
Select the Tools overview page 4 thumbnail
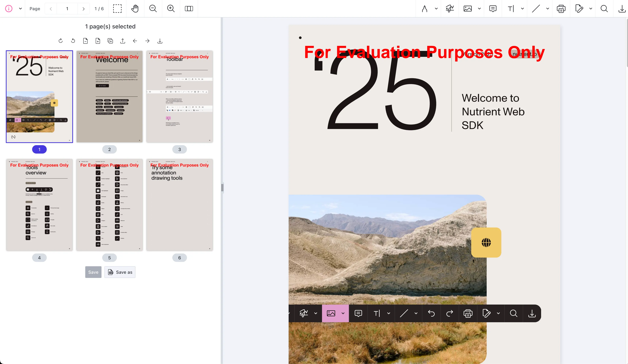pyautogui.click(x=39, y=205)
